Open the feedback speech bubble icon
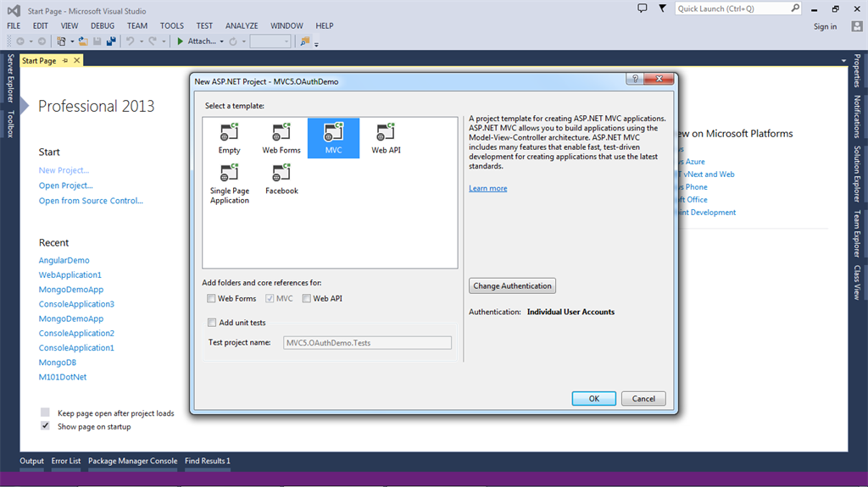 (643, 8)
